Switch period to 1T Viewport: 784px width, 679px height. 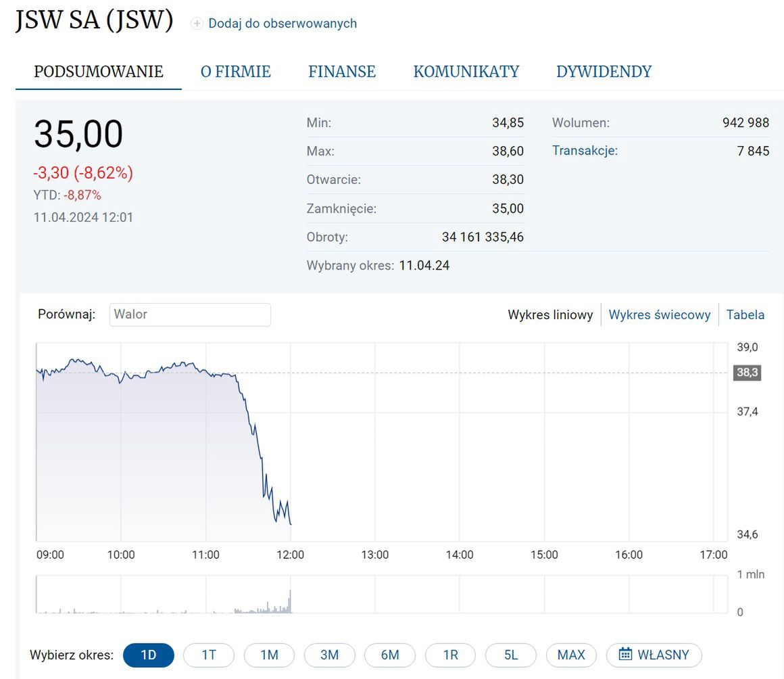click(x=208, y=655)
